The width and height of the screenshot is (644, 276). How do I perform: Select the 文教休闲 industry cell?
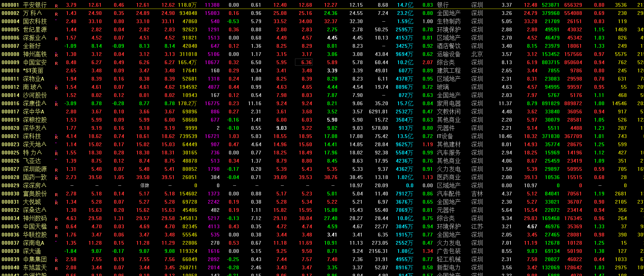(x=449, y=112)
